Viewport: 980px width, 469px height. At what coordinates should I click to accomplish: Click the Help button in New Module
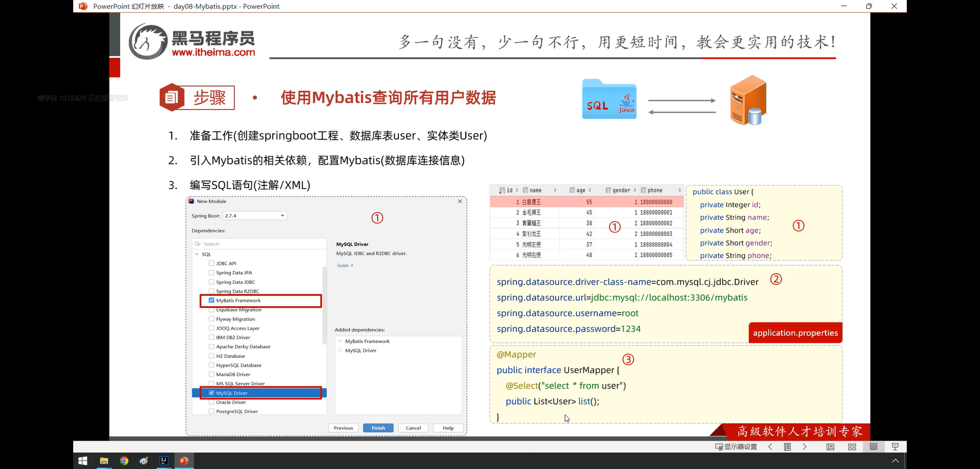tap(448, 428)
